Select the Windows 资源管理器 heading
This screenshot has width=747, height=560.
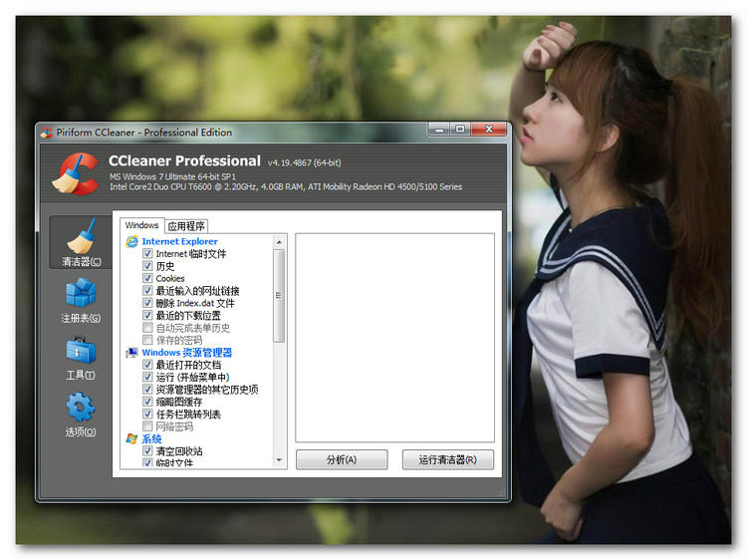(187, 353)
